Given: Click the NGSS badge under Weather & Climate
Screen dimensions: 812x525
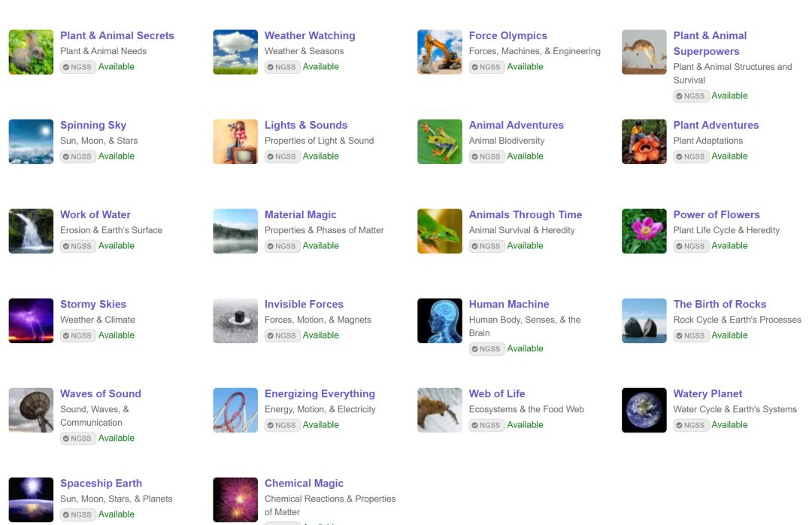Looking at the screenshot, I should click(77, 335).
